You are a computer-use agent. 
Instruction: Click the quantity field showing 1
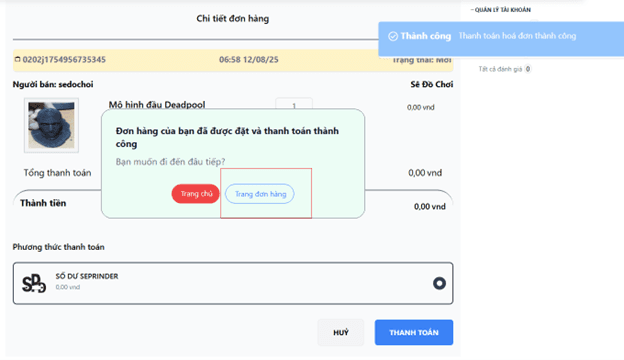pos(294,105)
